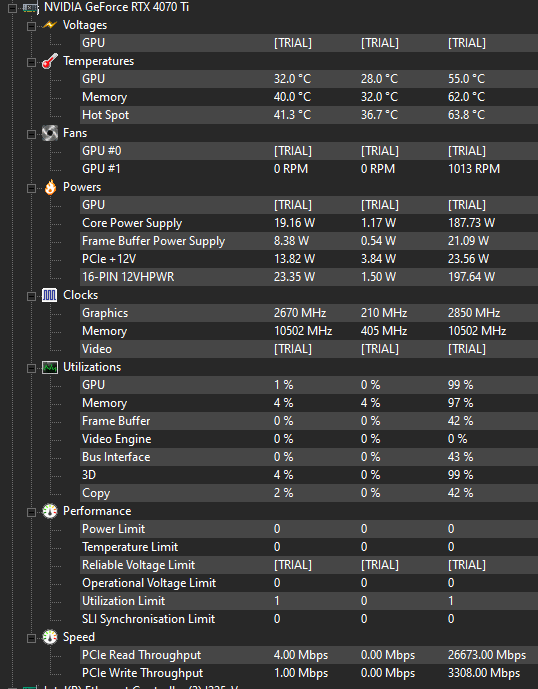Select the GPU #0 fan row
The width and height of the screenshot is (538, 689).
[309, 151]
